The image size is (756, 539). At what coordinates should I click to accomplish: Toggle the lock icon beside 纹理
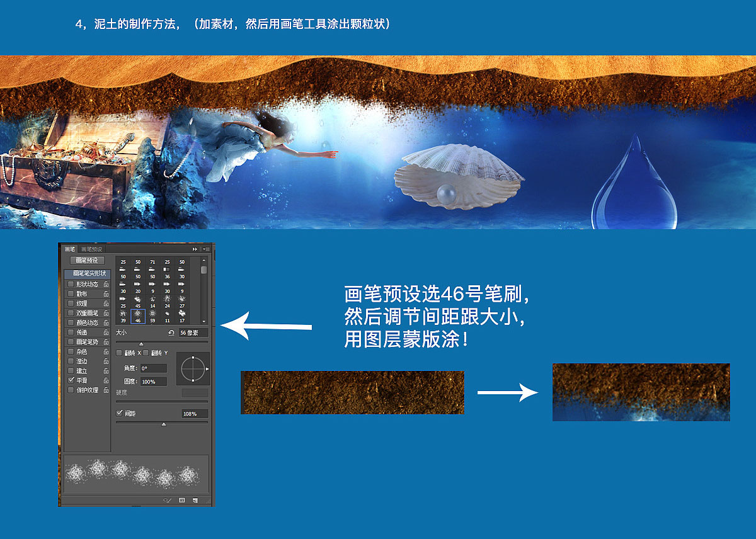[x=106, y=304]
